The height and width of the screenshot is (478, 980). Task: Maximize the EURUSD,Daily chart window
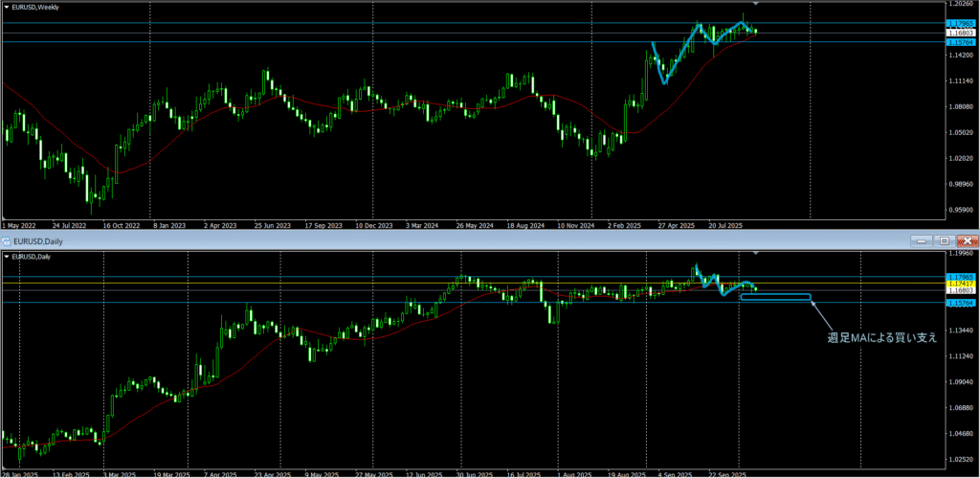click(x=944, y=241)
